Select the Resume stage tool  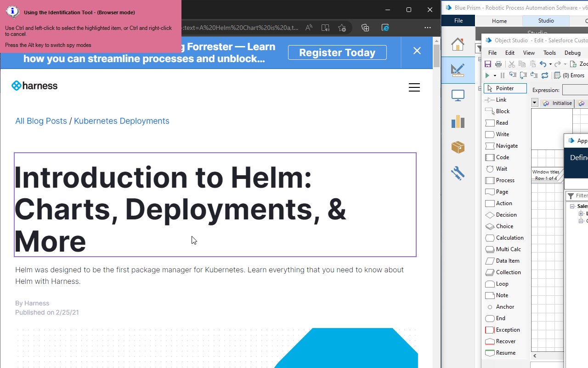[501, 353]
